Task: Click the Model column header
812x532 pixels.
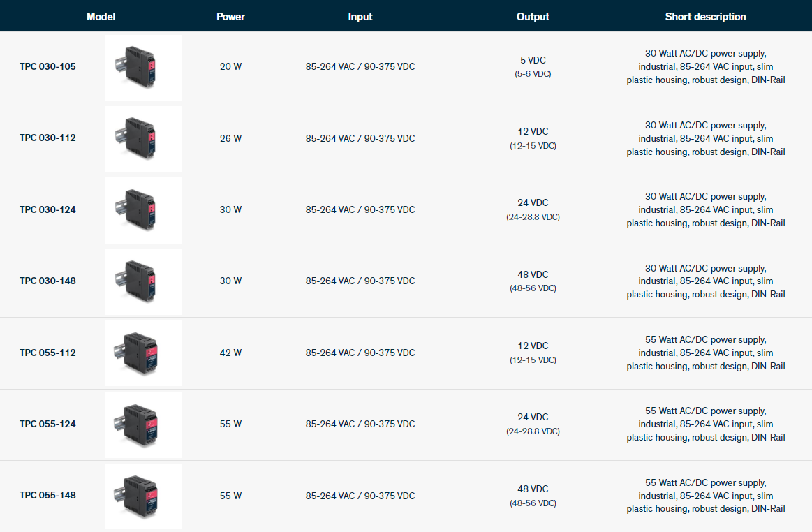Action: tap(101, 17)
